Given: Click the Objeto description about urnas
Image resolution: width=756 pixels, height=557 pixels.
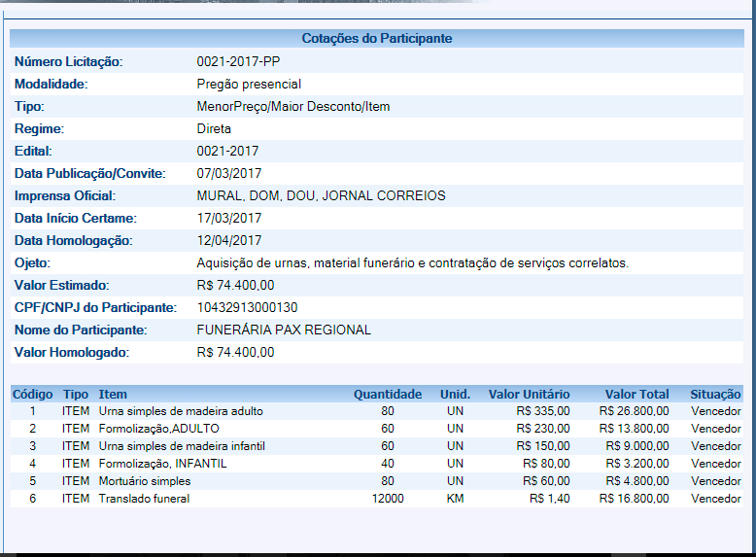Looking at the screenshot, I should tap(413, 262).
